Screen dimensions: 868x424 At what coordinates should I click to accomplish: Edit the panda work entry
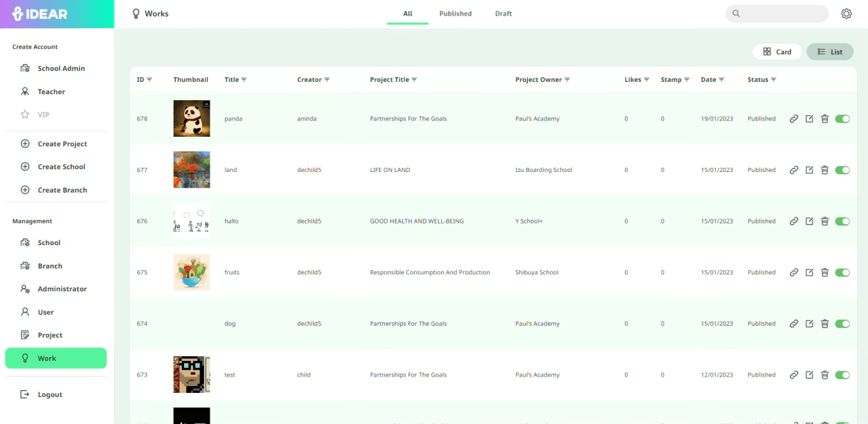click(x=809, y=119)
